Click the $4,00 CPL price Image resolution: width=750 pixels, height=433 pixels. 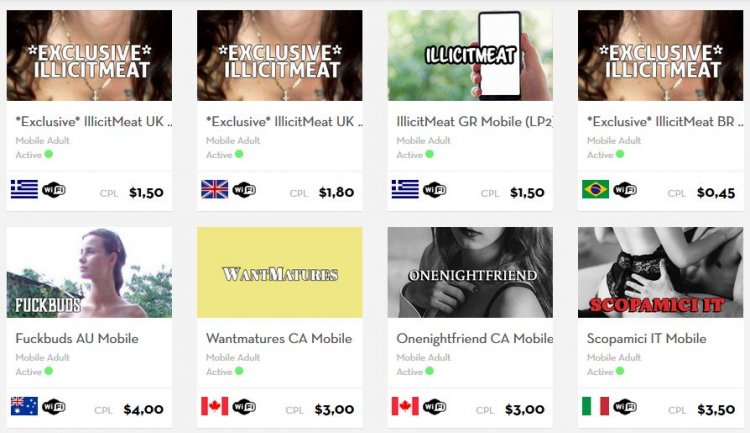tap(143, 410)
